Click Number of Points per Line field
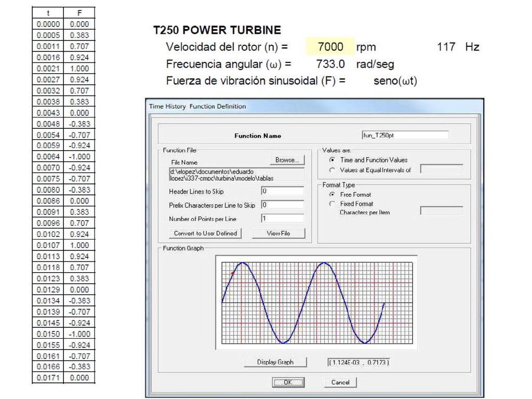 (282, 218)
